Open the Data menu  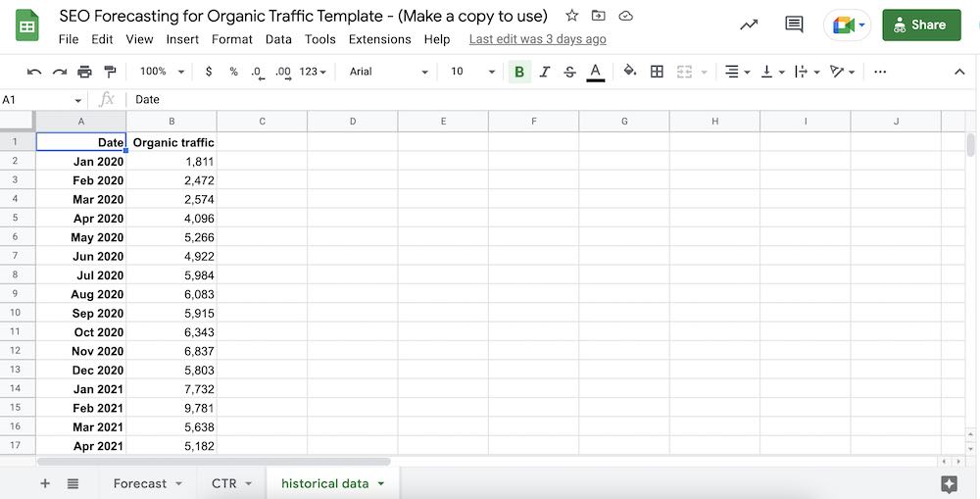click(278, 39)
